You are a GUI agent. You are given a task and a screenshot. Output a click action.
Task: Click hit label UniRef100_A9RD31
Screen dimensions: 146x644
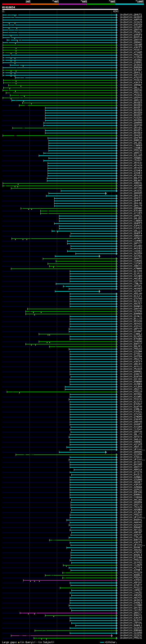click(131, 183)
